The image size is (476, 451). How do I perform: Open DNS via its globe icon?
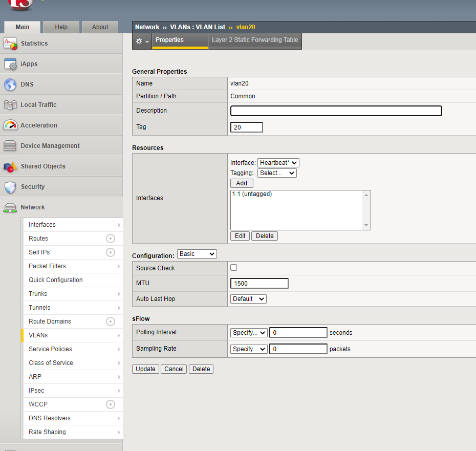10,84
